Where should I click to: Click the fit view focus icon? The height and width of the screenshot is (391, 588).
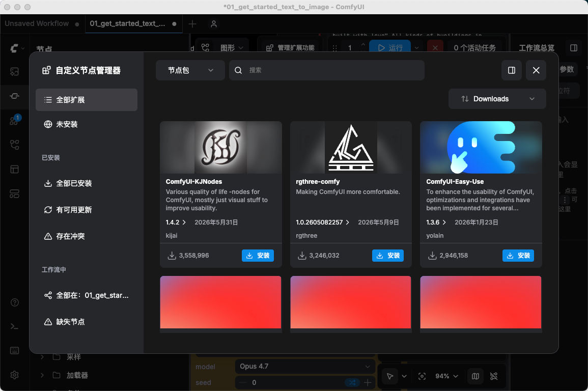422,376
